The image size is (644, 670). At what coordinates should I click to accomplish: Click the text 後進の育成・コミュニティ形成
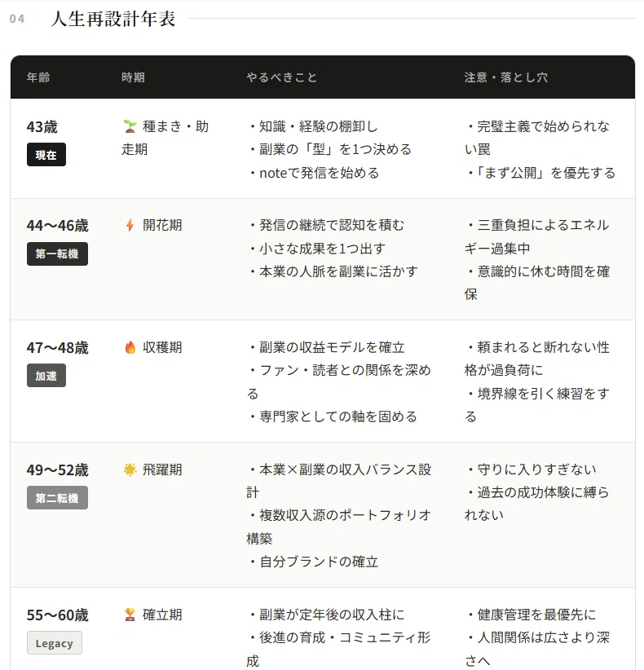(x=339, y=650)
